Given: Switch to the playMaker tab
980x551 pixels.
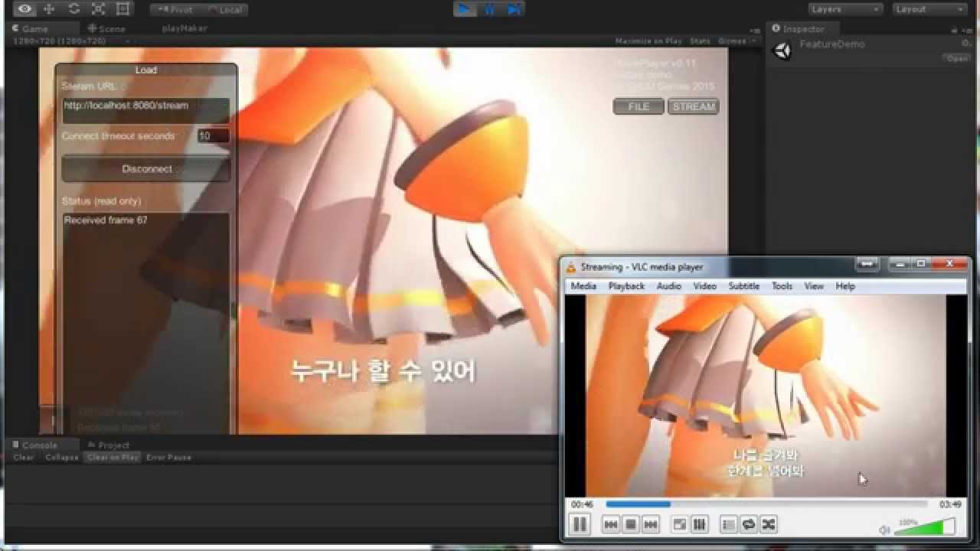Looking at the screenshot, I should [x=185, y=28].
